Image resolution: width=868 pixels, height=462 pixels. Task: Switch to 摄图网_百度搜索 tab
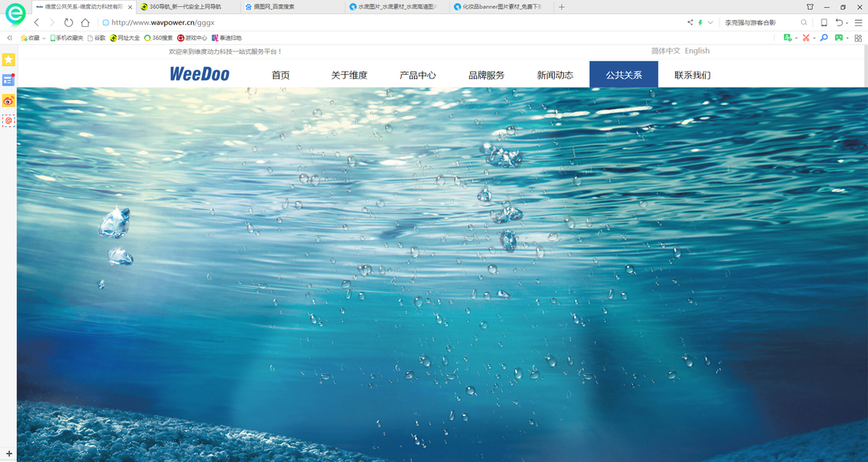292,7
